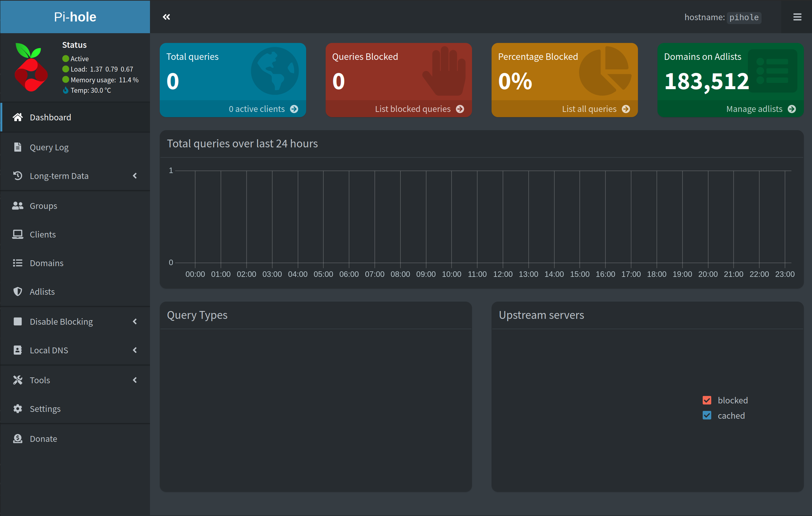
Task: Open the Donate link in sidebar
Action: (x=75, y=439)
